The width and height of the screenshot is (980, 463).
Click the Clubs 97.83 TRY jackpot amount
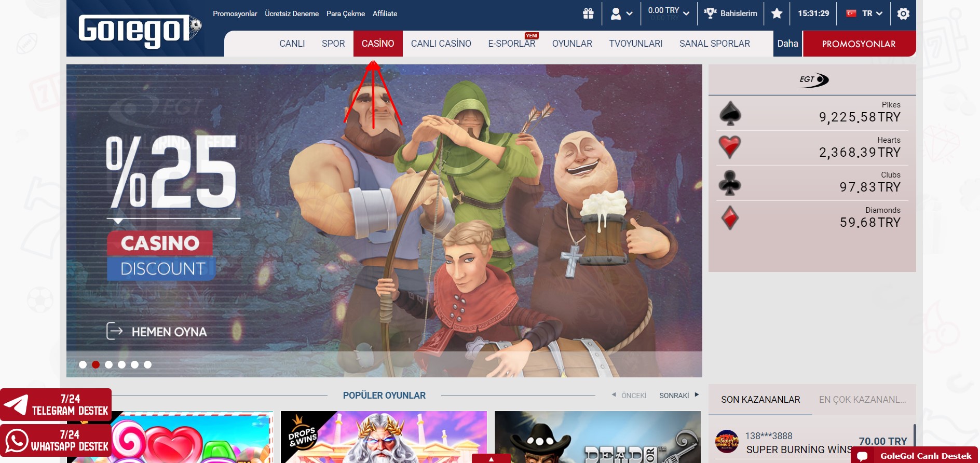pyautogui.click(x=870, y=187)
